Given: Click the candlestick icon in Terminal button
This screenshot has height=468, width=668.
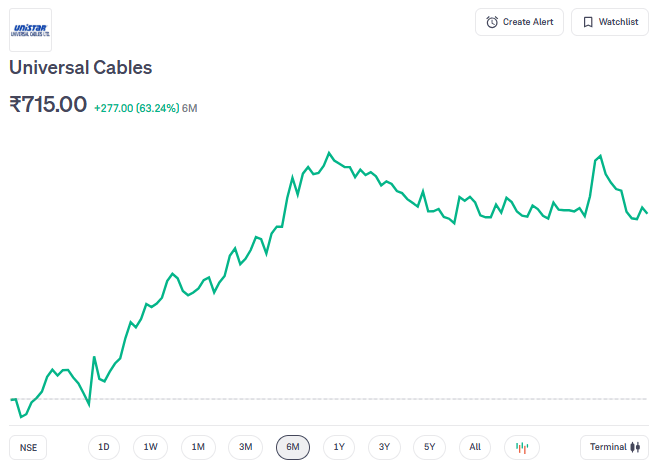Looking at the screenshot, I should click(x=634, y=447).
